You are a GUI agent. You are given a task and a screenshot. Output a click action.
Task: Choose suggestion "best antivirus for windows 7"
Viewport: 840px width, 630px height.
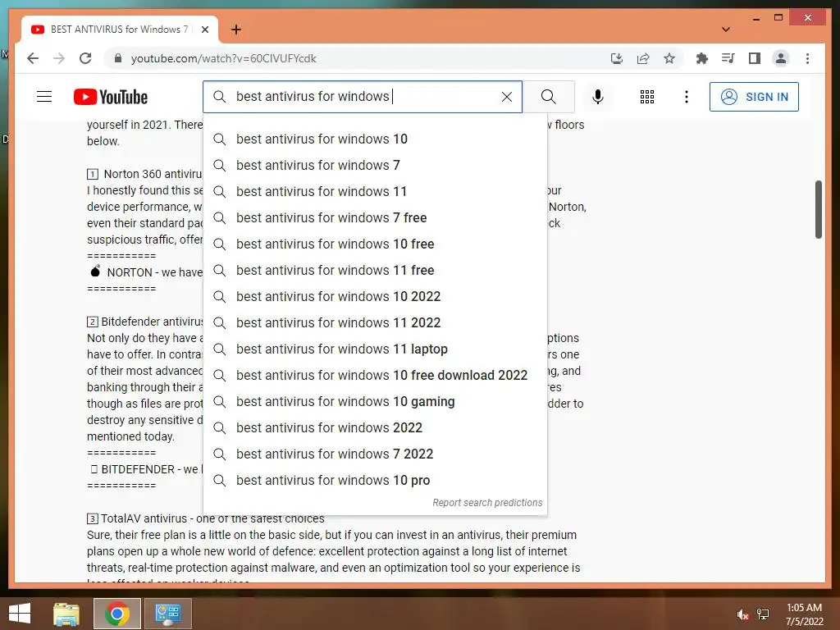(x=375, y=166)
